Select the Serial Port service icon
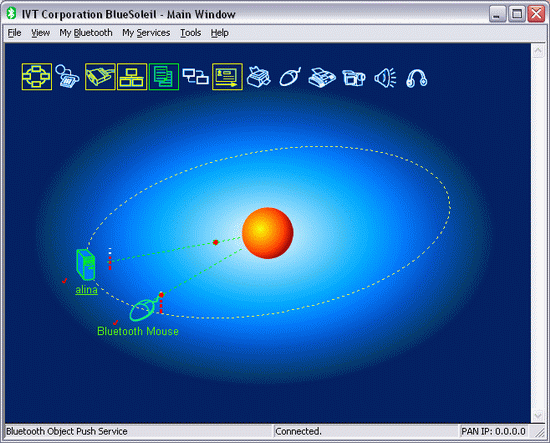This screenshot has width=550, height=443. [100, 77]
